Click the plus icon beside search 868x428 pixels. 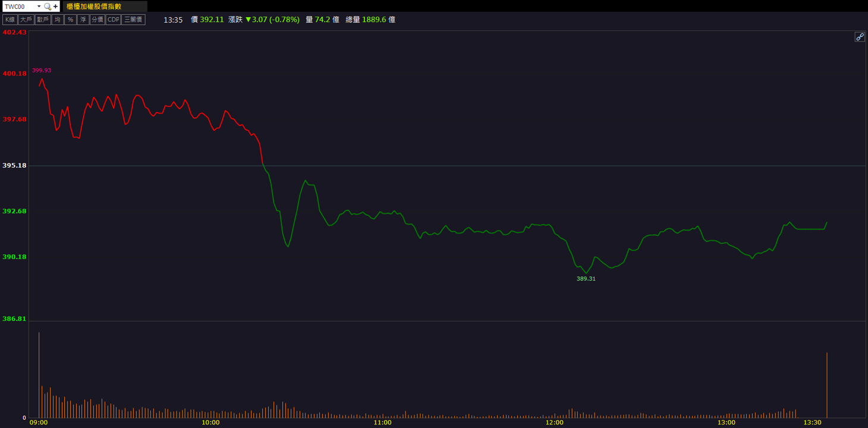(56, 7)
